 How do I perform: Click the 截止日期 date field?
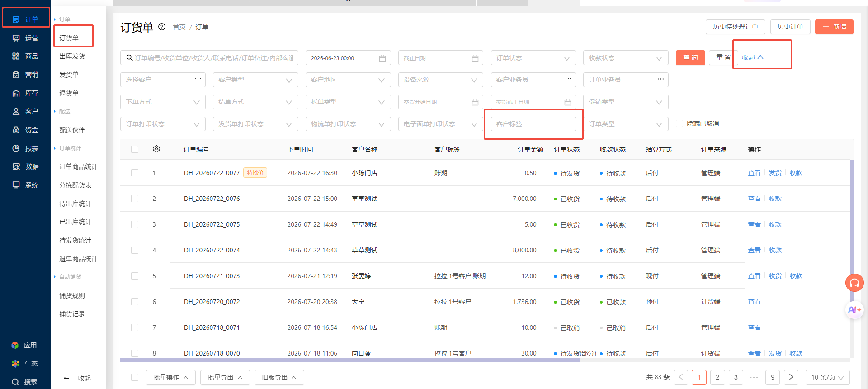click(x=440, y=58)
